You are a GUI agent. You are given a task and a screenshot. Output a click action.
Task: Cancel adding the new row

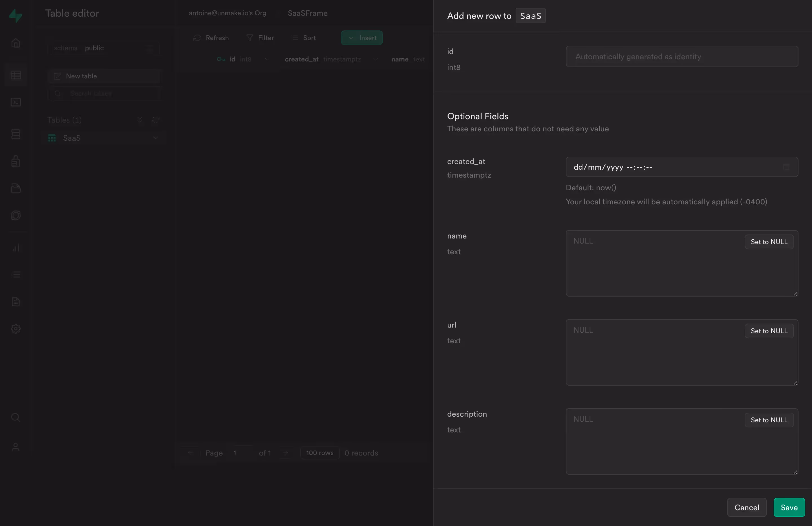pyautogui.click(x=747, y=507)
